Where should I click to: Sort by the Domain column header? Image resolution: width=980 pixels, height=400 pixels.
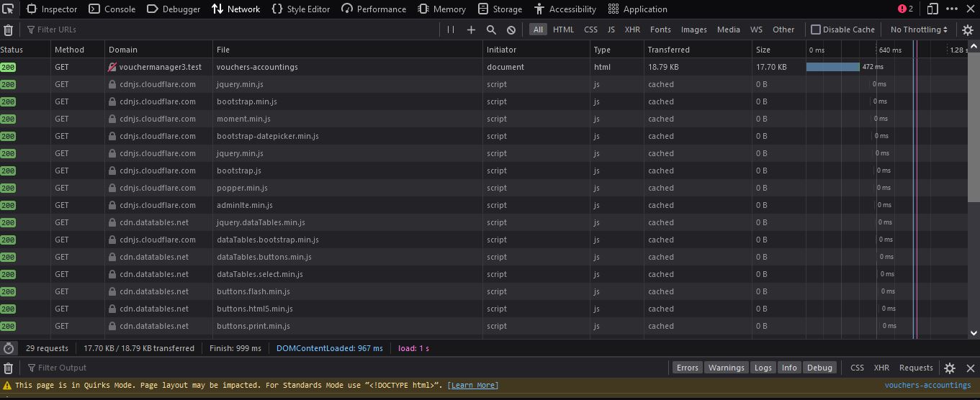point(158,50)
